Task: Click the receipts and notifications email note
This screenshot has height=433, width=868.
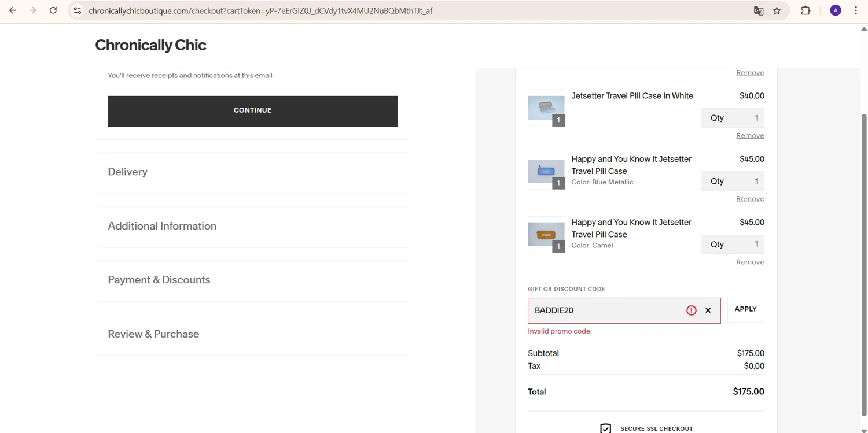Action: (190, 75)
